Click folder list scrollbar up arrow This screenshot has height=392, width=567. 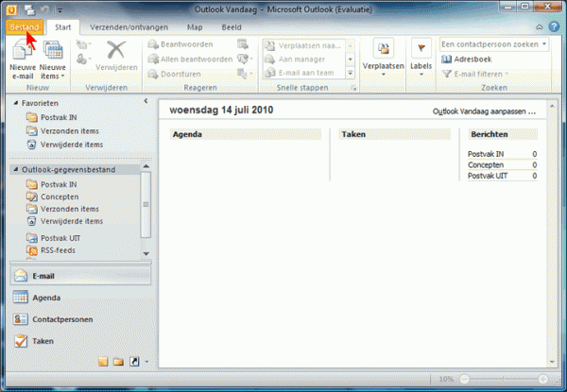[146, 166]
